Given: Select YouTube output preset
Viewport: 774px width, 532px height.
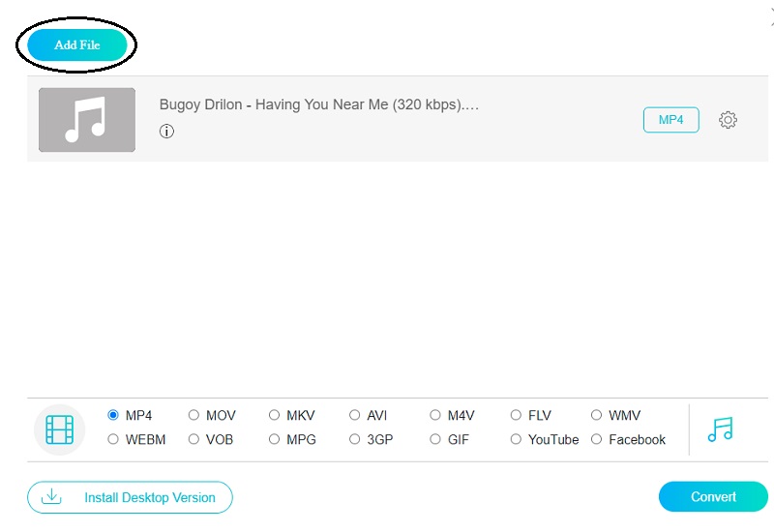Looking at the screenshot, I should click(x=516, y=439).
